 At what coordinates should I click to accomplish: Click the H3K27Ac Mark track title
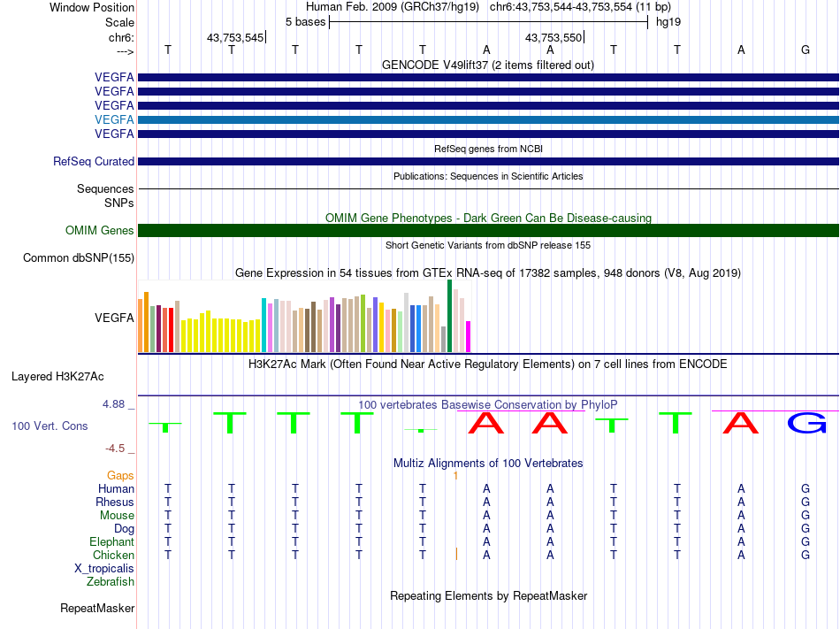click(x=488, y=364)
